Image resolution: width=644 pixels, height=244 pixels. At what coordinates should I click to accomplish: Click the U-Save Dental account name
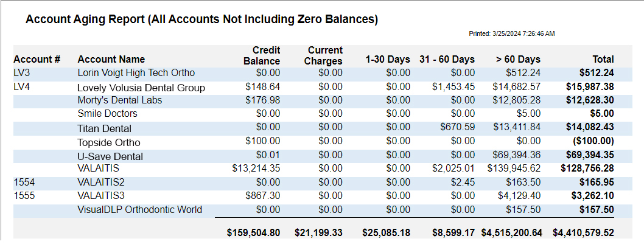coord(110,156)
